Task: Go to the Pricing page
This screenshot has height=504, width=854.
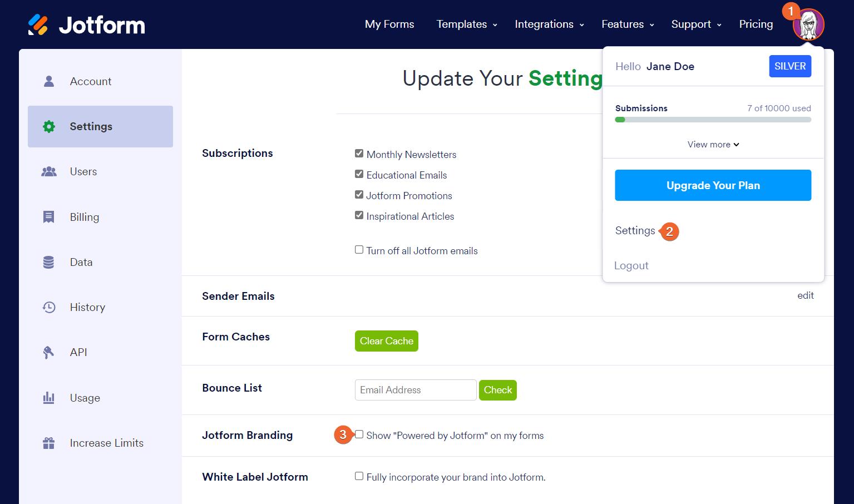Action: (x=756, y=24)
